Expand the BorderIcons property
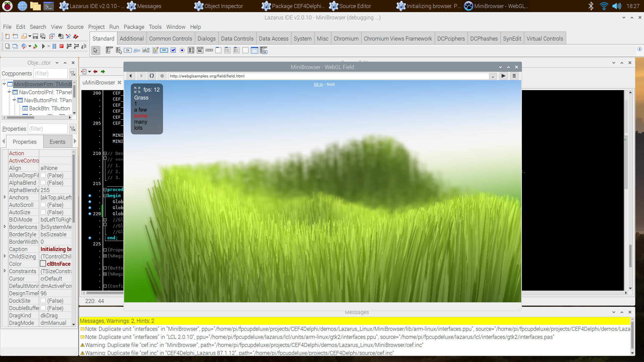 (5, 227)
